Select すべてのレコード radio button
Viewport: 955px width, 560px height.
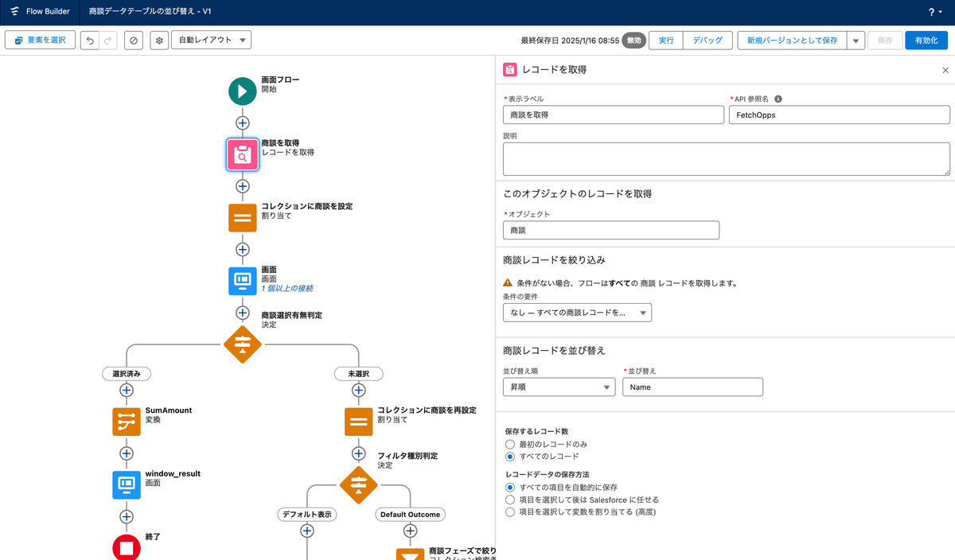tap(510, 457)
